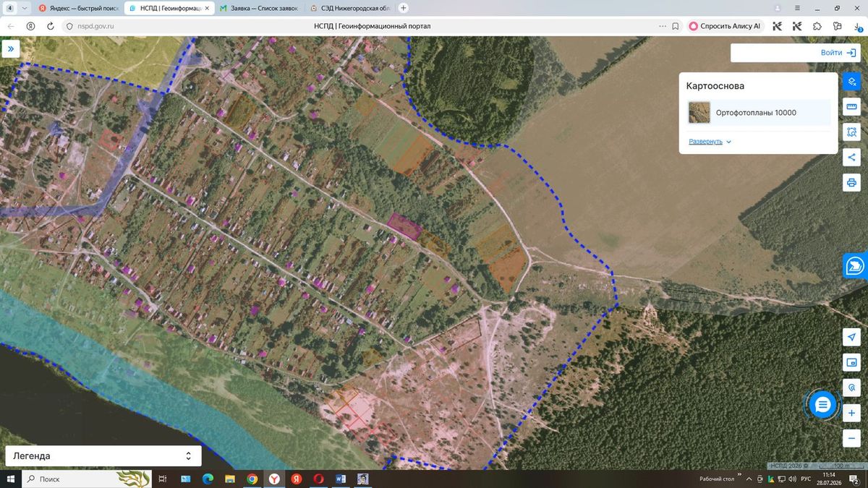Open browser downloads icon with badge
Viewport: 868px width, 488px height.
(x=858, y=26)
